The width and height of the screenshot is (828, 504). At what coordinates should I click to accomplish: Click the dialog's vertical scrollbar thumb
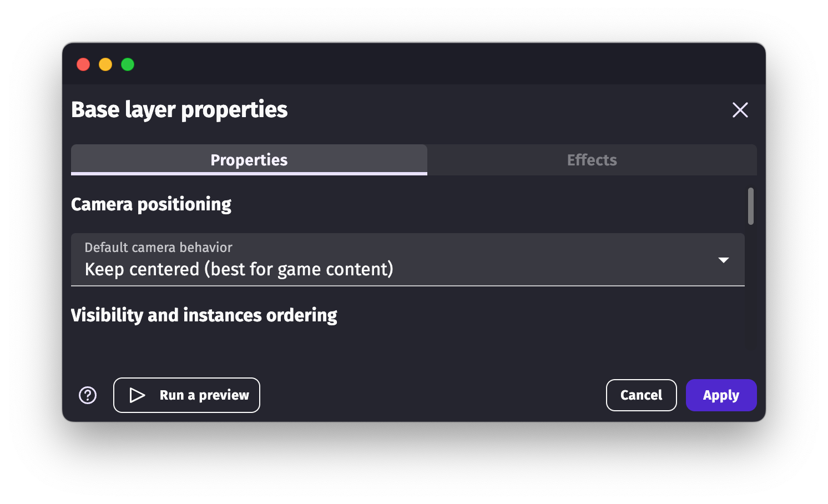click(751, 206)
